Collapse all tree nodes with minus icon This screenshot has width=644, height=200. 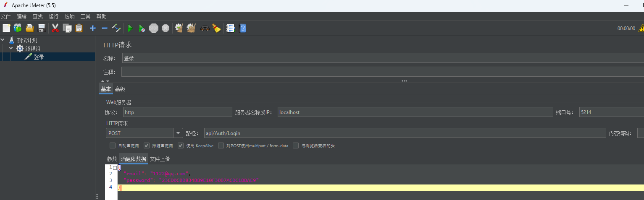[x=105, y=28]
